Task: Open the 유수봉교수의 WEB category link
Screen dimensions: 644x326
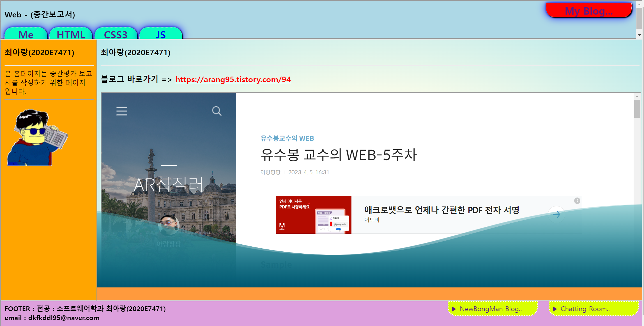Action: (x=287, y=138)
